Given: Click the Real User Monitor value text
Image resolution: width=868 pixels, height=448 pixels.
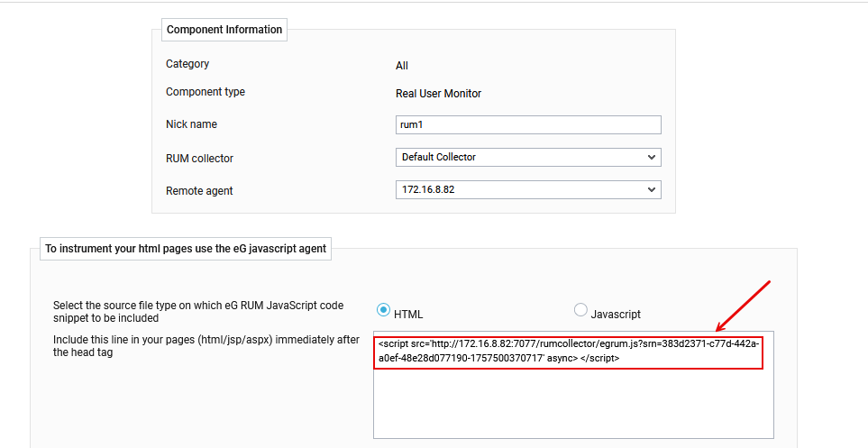Looking at the screenshot, I should 438,94.
